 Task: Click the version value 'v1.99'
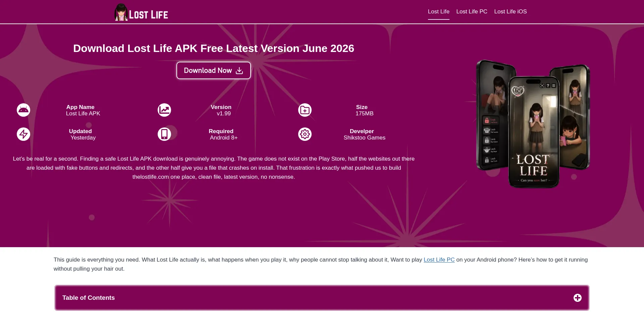point(224,113)
